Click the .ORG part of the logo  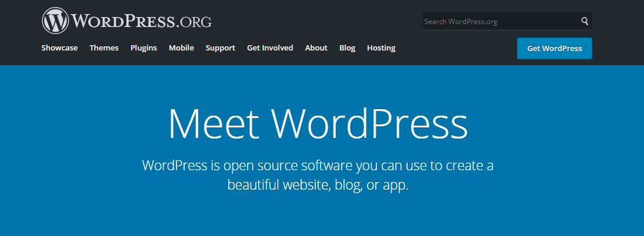[193, 22]
